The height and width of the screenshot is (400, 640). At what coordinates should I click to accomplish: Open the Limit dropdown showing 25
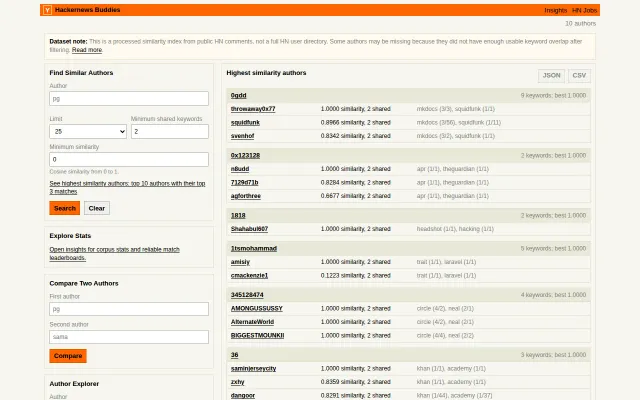tap(88, 131)
